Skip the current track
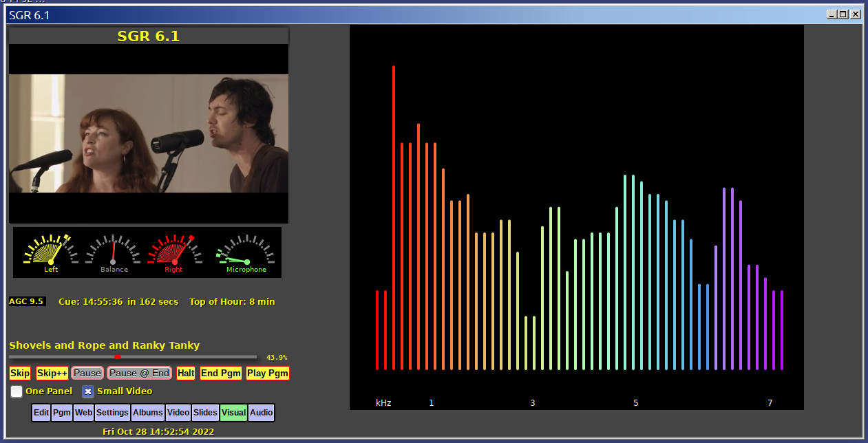The image size is (868, 443). click(20, 373)
